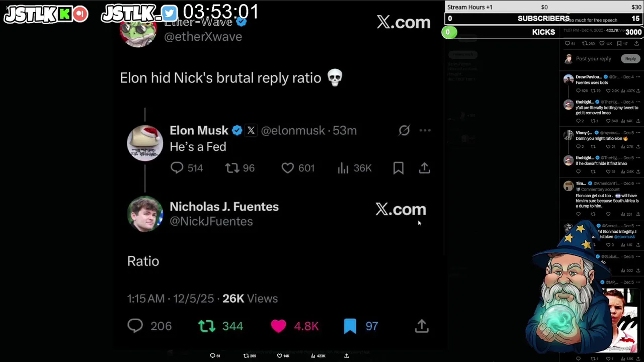The width and height of the screenshot is (644, 362).
Task: Undo repost on the Ratio post
Action: point(207,326)
